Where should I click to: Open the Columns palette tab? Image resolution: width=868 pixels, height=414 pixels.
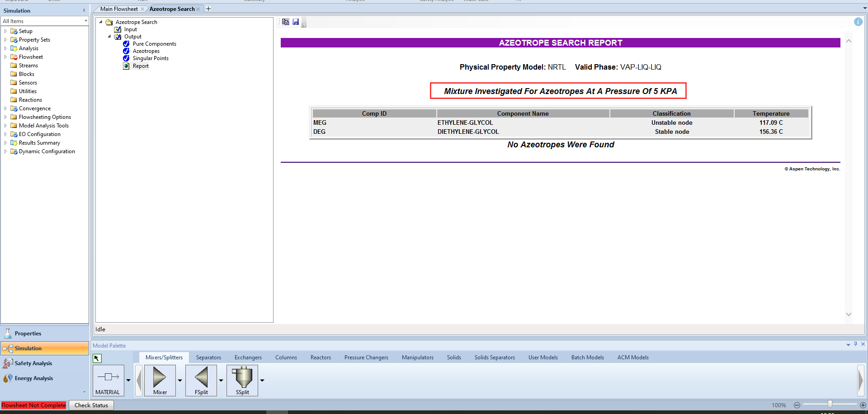pos(286,358)
